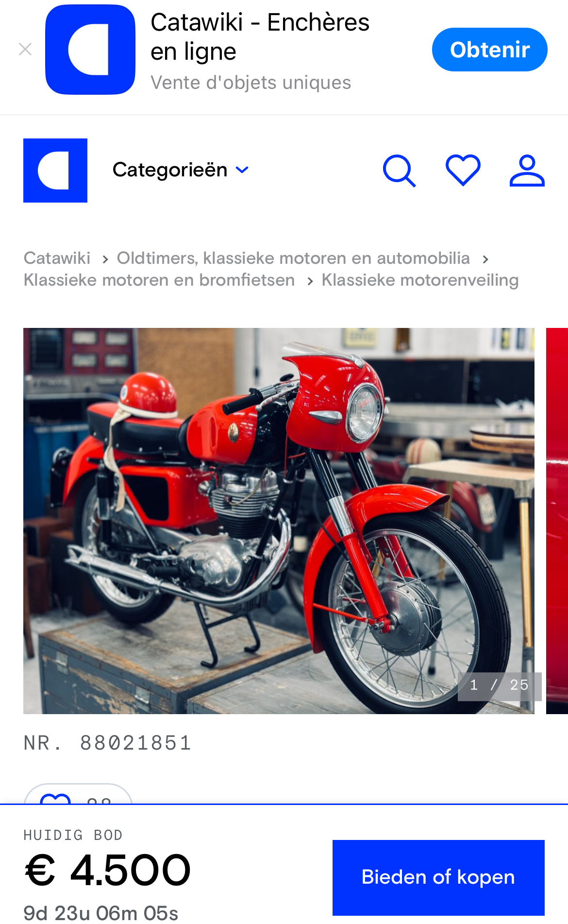The image size is (568, 924).
Task: Click the chevron next to Categorieën
Action: pyautogui.click(x=242, y=170)
